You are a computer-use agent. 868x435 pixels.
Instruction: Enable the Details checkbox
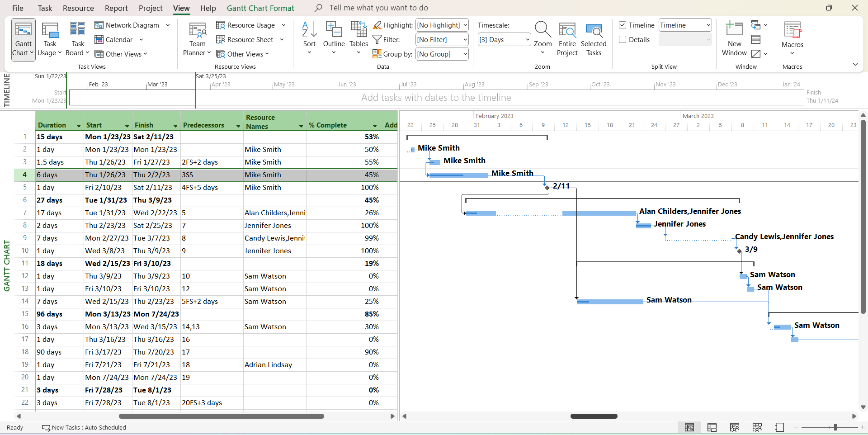(623, 39)
